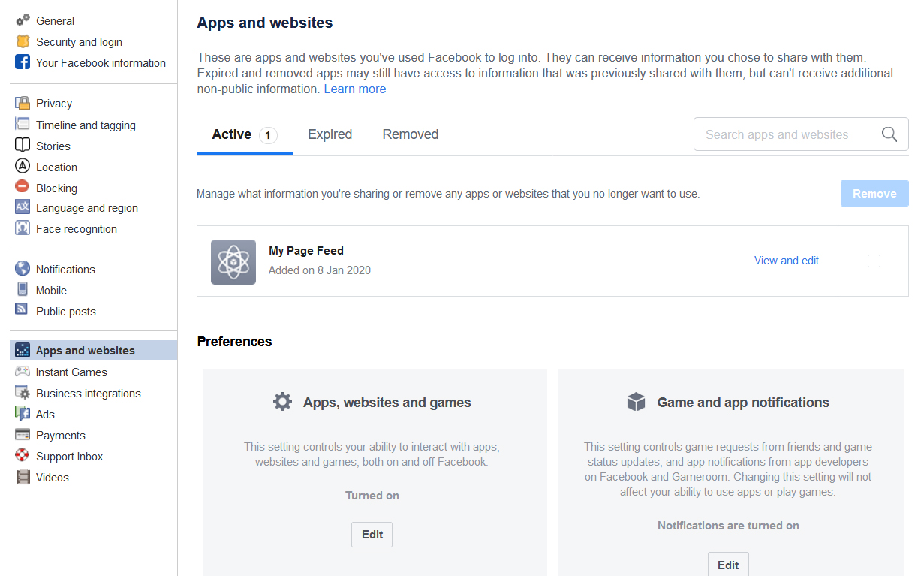The height and width of the screenshot is (576, 924).
Task: Click the View and edit link
Action: tap(786, 261)
